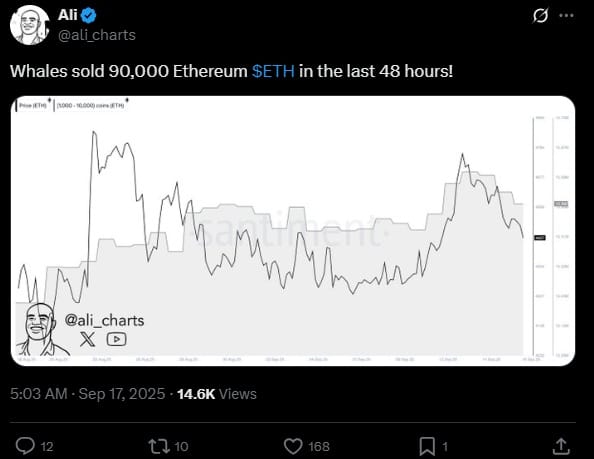Screen dimensions: 594x459
Task: Expand the Santiment chart image
Action: (x=293, y=231)
